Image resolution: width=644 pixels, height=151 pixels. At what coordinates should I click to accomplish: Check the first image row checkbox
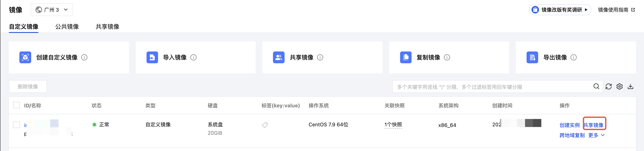click(16, 124)
